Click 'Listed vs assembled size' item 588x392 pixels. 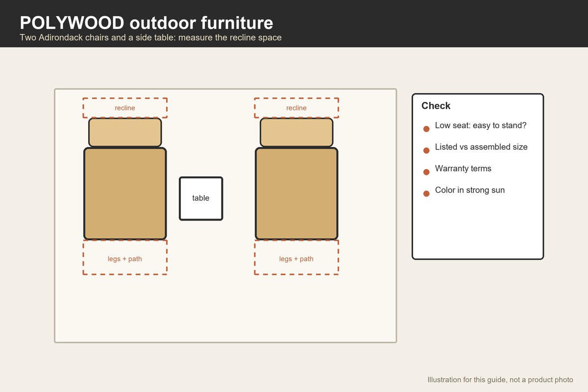(x=481, y=147)
